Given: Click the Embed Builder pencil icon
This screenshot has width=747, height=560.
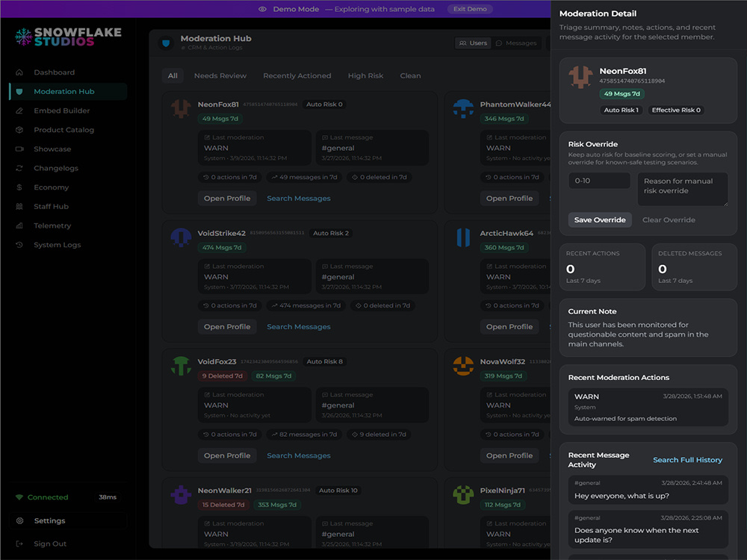Looking at the screenshot, I should 19,111.
